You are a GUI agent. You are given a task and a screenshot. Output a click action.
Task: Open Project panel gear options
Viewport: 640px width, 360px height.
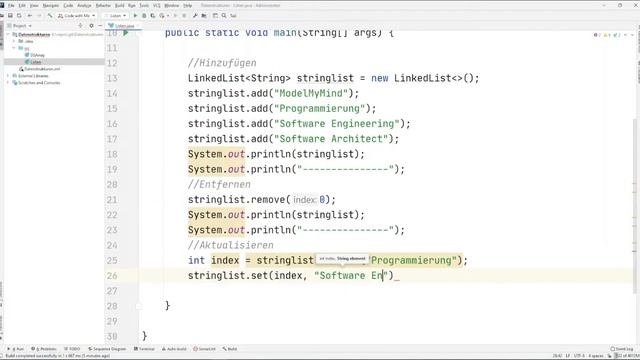coord(91,26)
